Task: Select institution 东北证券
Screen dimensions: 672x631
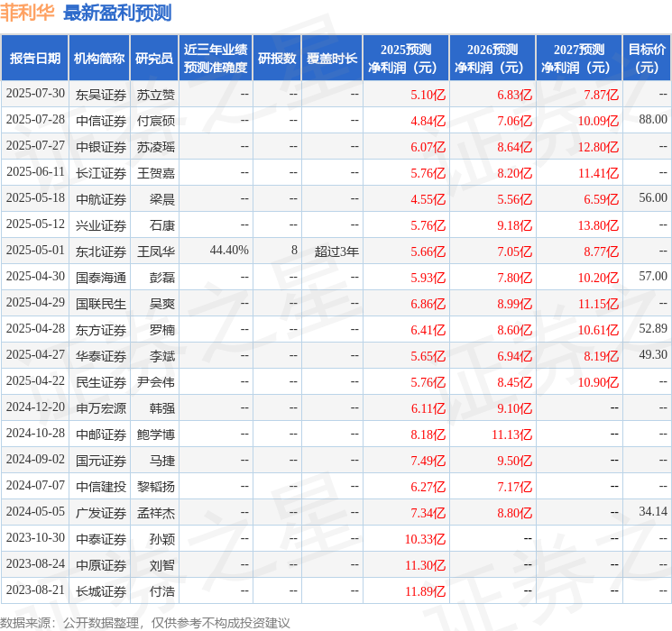Action: pyautogui.click(x=101, y=251)
